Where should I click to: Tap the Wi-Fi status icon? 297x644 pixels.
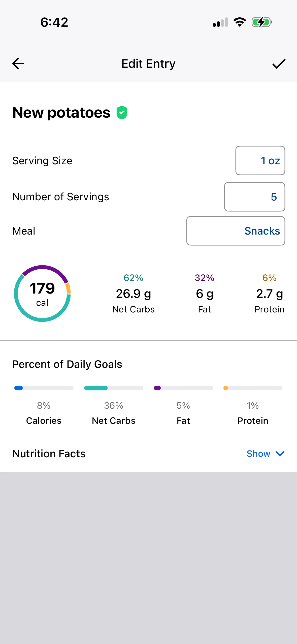tap(240, 22)
